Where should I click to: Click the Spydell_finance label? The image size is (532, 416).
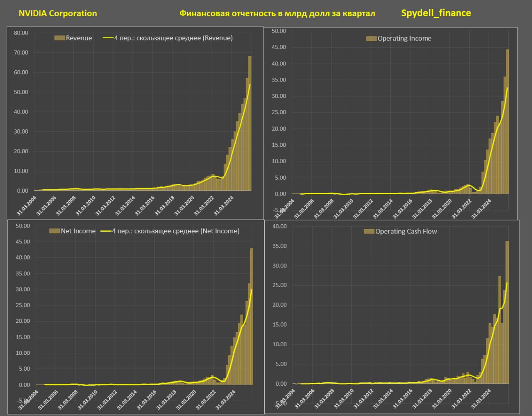pyautogui.click(x=436, y=13)
